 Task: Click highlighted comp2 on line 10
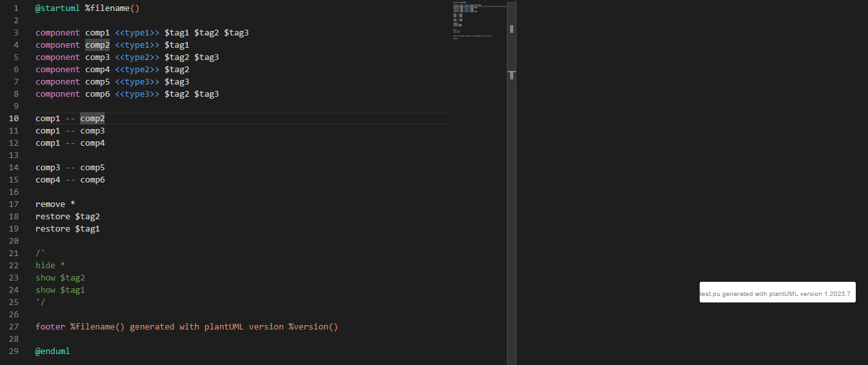pos(92,119)
